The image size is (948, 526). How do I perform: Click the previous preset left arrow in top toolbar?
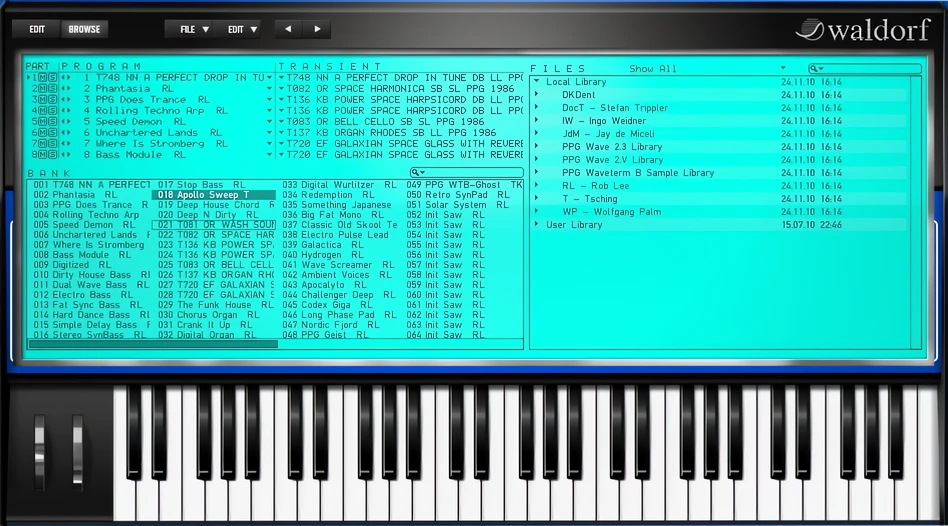288,29
